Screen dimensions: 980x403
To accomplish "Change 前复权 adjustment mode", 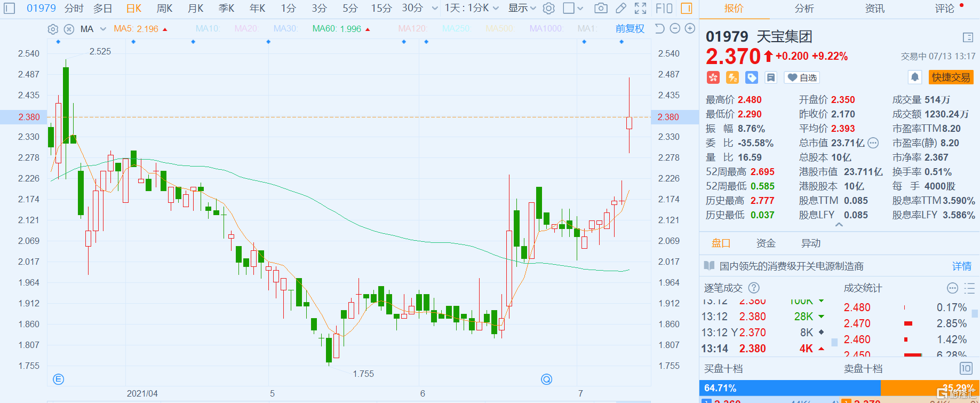I will 630,29.
